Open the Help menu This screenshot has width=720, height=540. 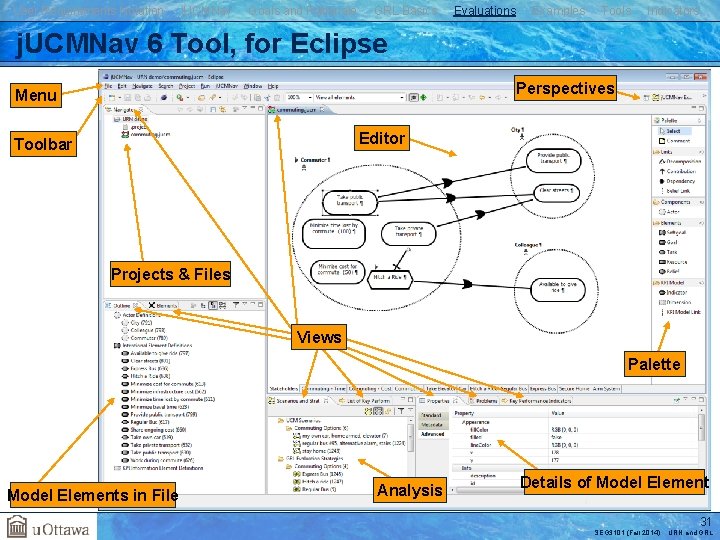pos(273,86)
